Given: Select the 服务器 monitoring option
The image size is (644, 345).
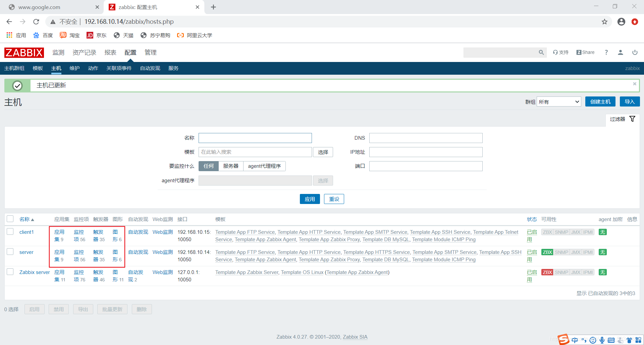Looking at the screenshot, I should 231,166.
